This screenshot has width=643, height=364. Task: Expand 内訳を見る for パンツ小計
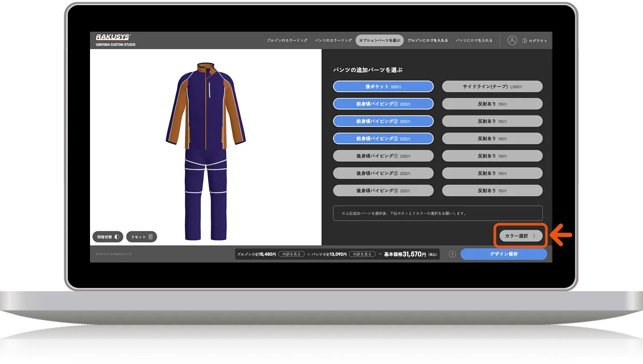coord(362,254)
